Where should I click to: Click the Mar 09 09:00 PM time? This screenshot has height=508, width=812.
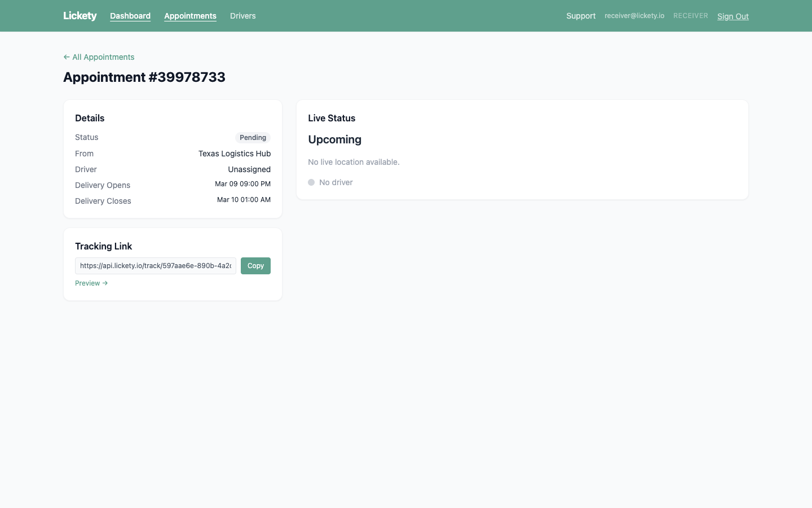point(242,184)
